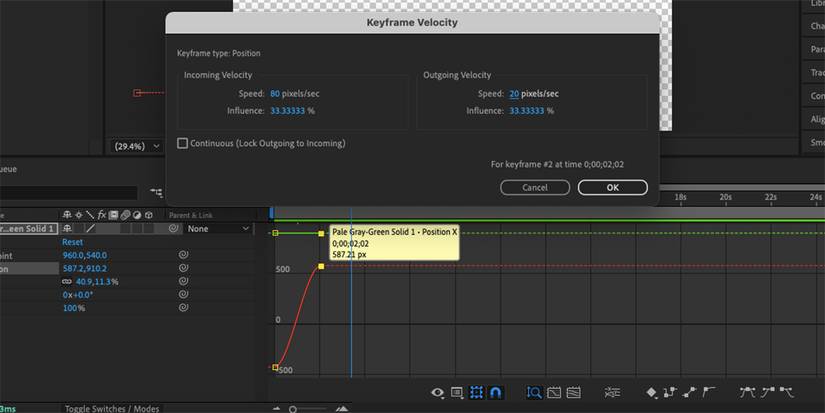The image size is (825, 413).
Task: Click the effects fx column header
Action: (102, 215)
